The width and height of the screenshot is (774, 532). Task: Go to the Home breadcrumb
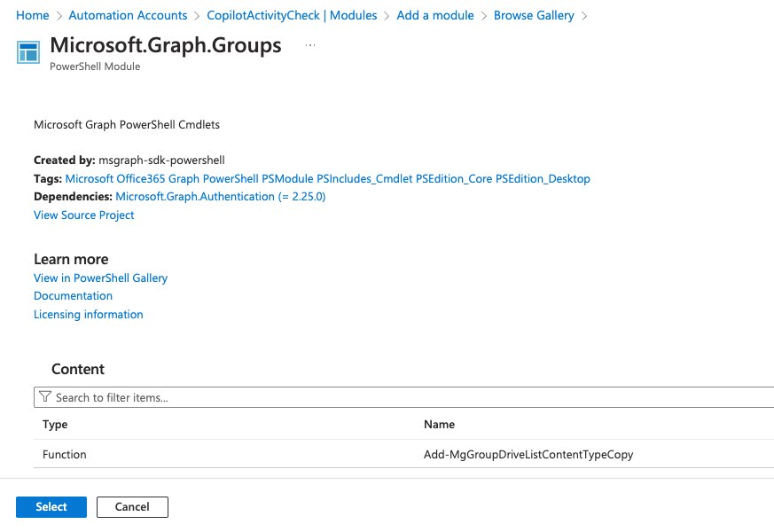(x=33, y=15)
